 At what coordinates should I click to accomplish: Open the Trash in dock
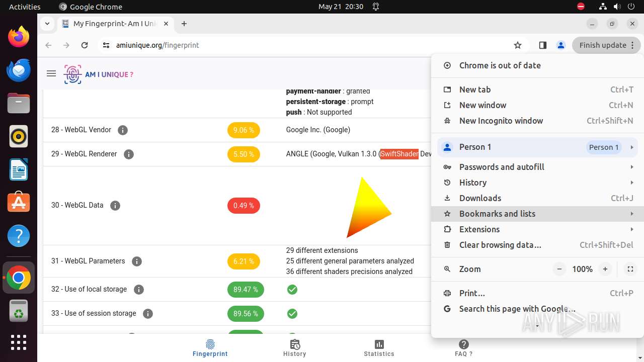point(19,311)
